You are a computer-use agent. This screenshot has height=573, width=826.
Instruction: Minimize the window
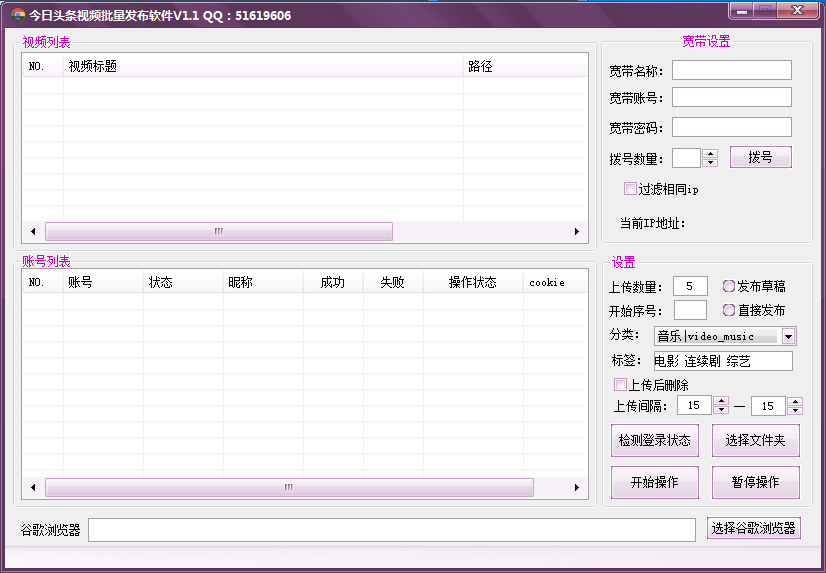pos(742,11)
